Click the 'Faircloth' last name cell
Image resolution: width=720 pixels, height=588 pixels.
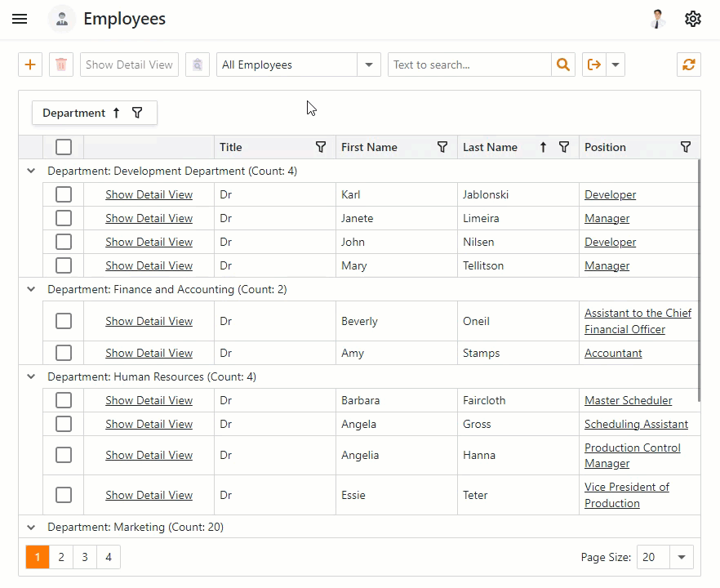[518, 400]
